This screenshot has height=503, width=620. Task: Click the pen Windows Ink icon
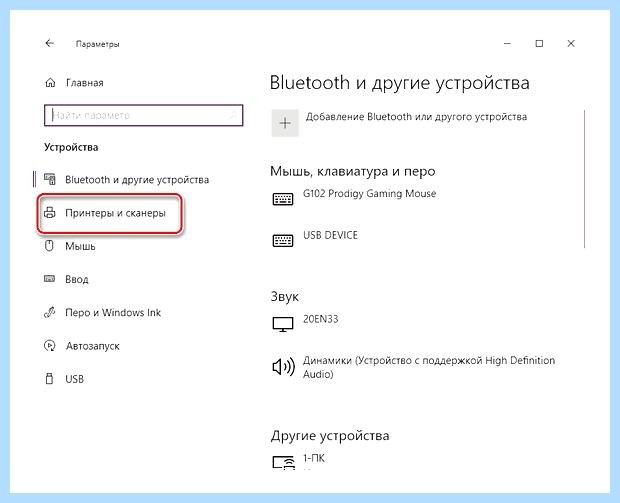click(x=49, y=312)
